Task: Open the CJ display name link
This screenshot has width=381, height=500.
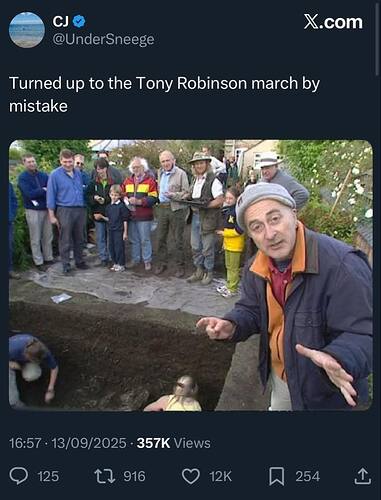Action: [61, 22]
